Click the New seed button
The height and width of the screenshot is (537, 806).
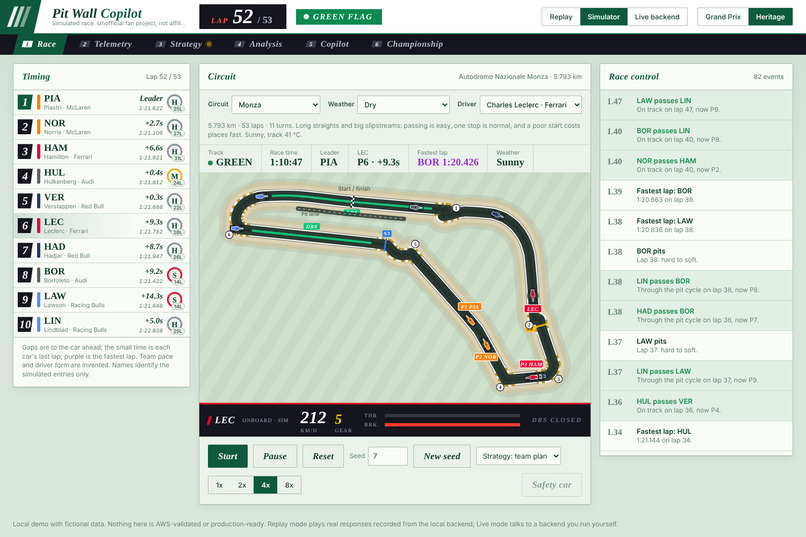[442, 456]
